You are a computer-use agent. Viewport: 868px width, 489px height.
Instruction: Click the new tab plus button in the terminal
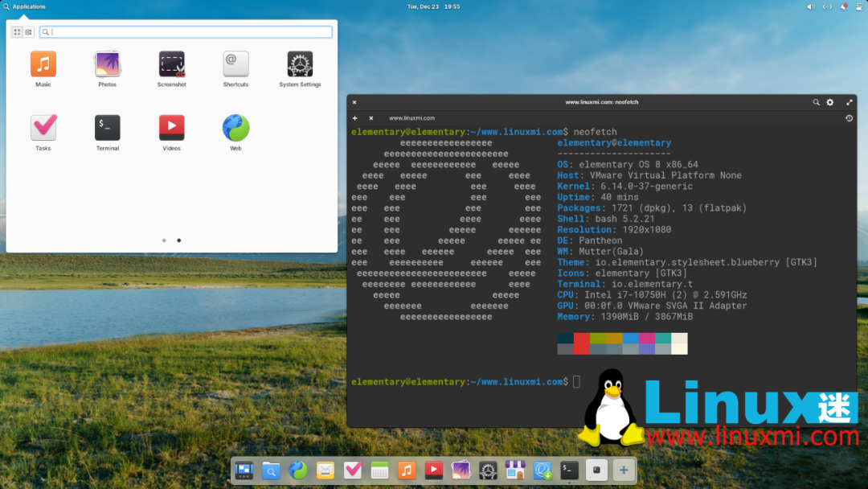pos(354,117)
